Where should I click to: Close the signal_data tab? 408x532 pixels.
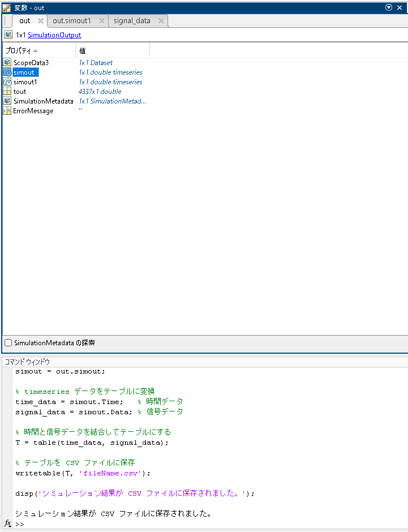click(161, 21)
